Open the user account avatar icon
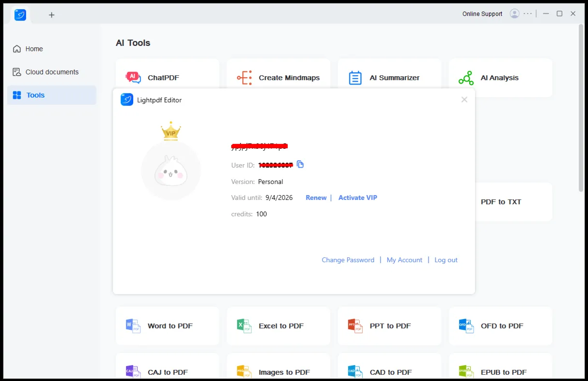 point(515,14)
